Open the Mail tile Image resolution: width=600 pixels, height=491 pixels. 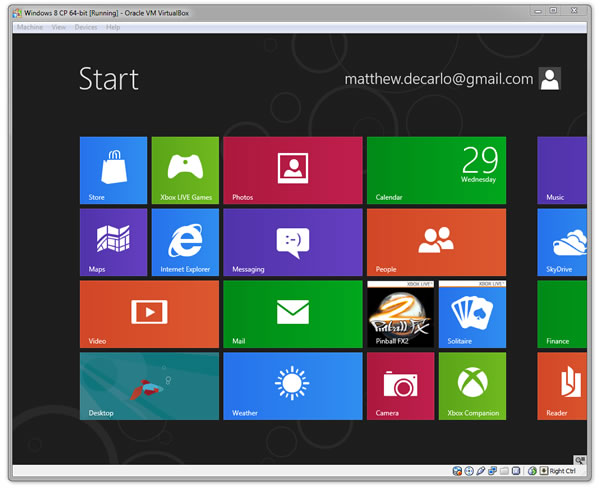coord(293,314)
